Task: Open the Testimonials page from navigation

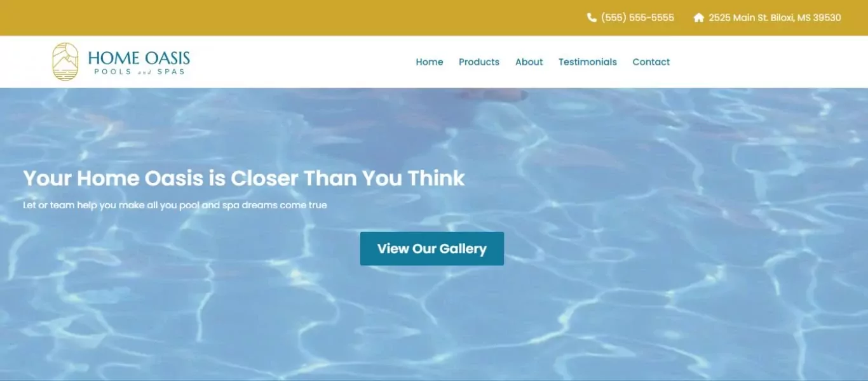Action: 588,62
